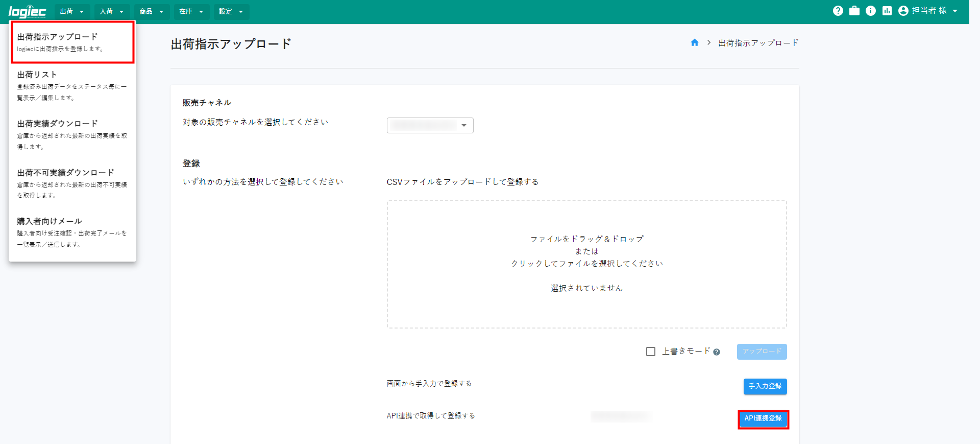This screenshot has height=444, width=980.
Task: Open the 販売チャネル selection dropdown
Action: (430, 125)
